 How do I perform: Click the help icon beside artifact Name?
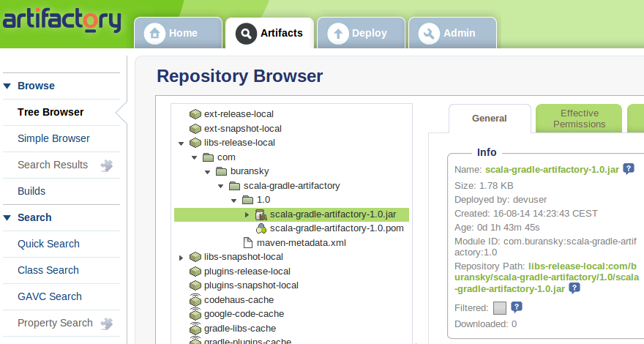pos(629,169)
